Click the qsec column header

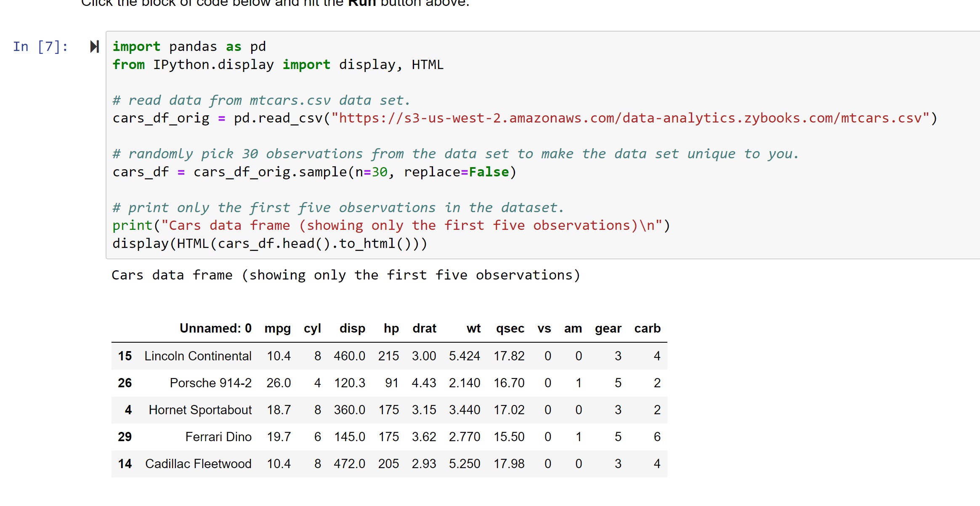[510, 328]
